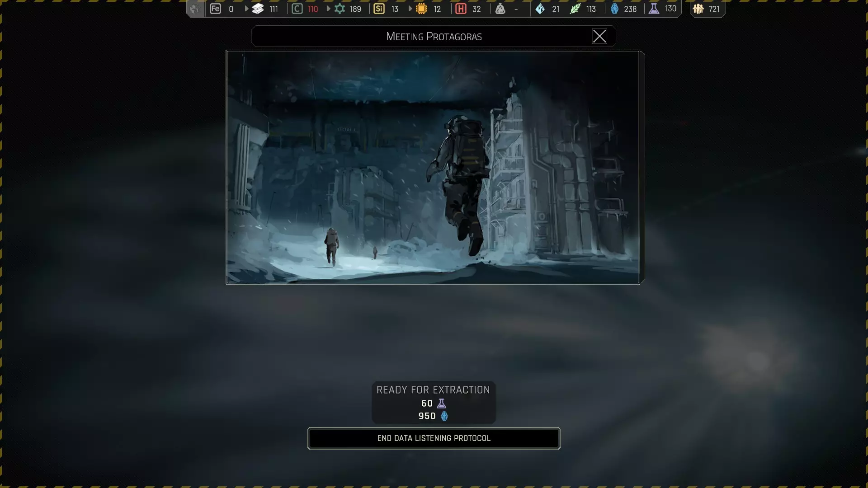
Task: Click the arrow between carbon and gear
Action: pos(328,9)
